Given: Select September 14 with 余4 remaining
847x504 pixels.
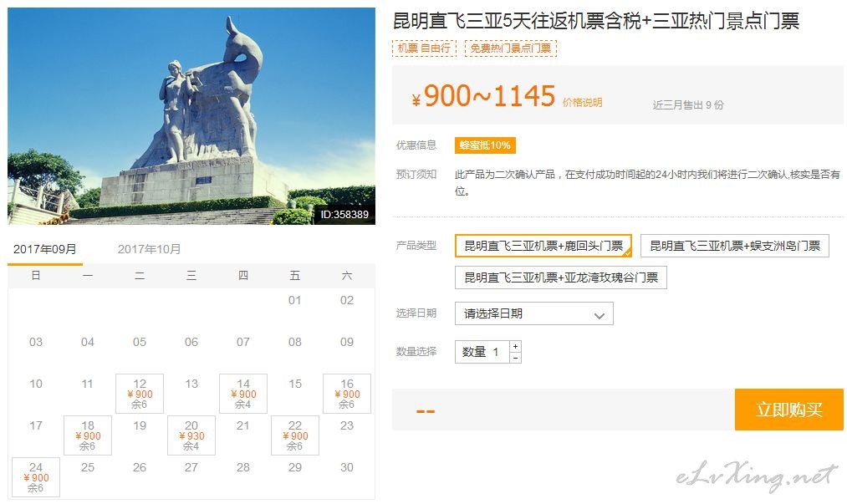Looking at the screenshot, I should 243,394.
